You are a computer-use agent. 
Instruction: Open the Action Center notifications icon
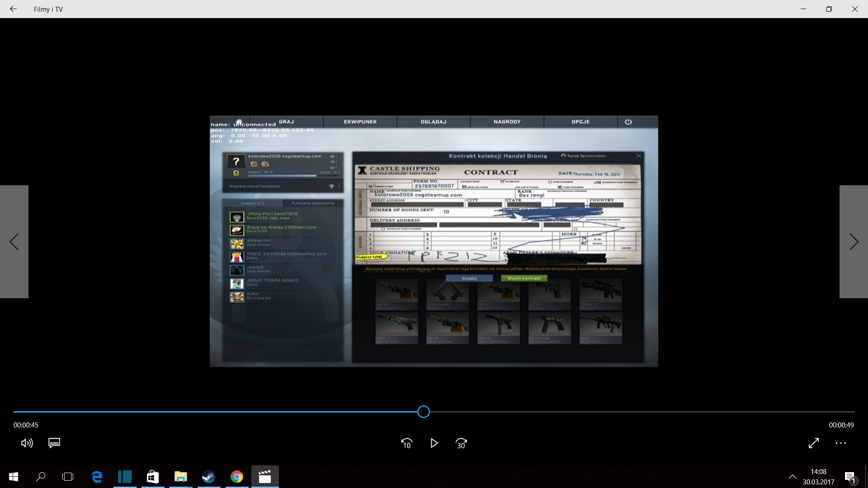[x=849, y=477]
